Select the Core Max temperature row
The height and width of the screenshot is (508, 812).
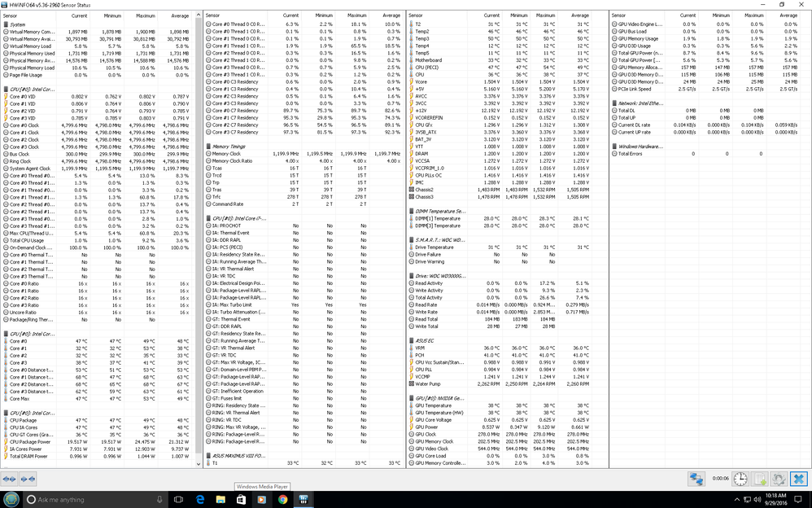(x=98, y=399)
